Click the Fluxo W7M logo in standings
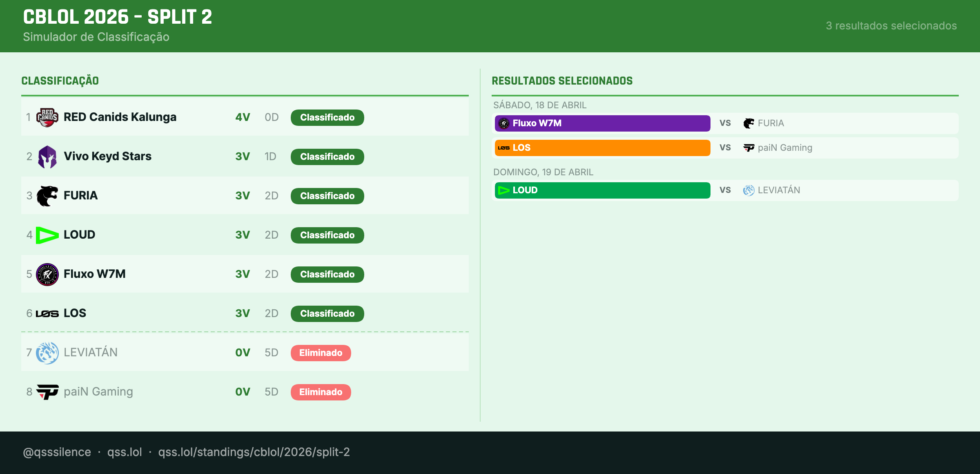The height and width of the screenshot is (474, 980). click(x=47, y=274)
